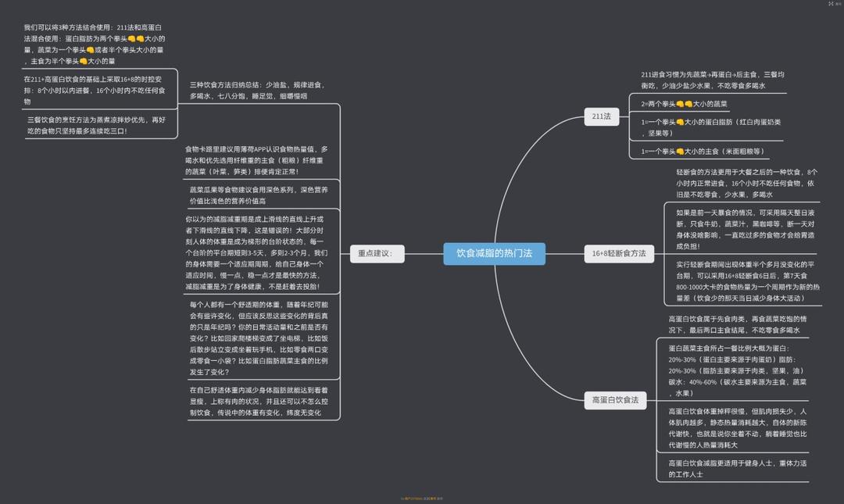The image size is (844, 504).
Task: Click the 三种饮食方法归纳总结 summary node
Action: 258,90
